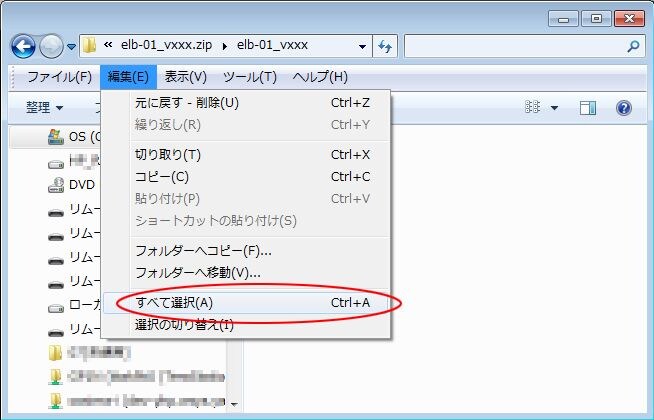Open the 整理 organize dropdown
Image resolution: width=654 pixels, height=420 pixels.
(x=45, y=107)
